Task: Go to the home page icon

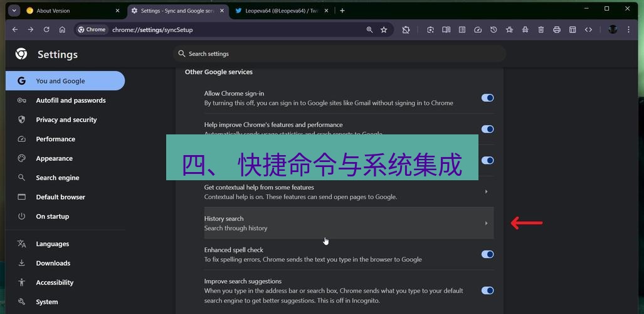Action: 62,30
